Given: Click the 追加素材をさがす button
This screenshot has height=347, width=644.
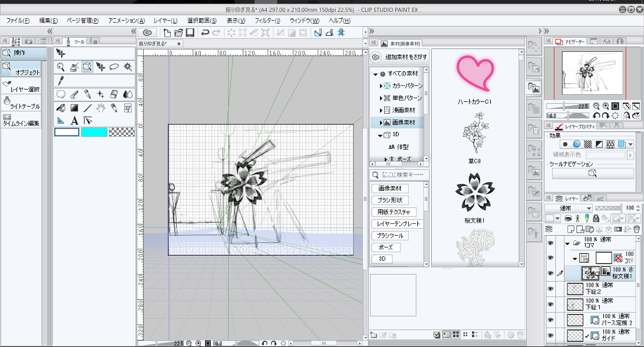Looking at the screenshot, I should 399,57.
